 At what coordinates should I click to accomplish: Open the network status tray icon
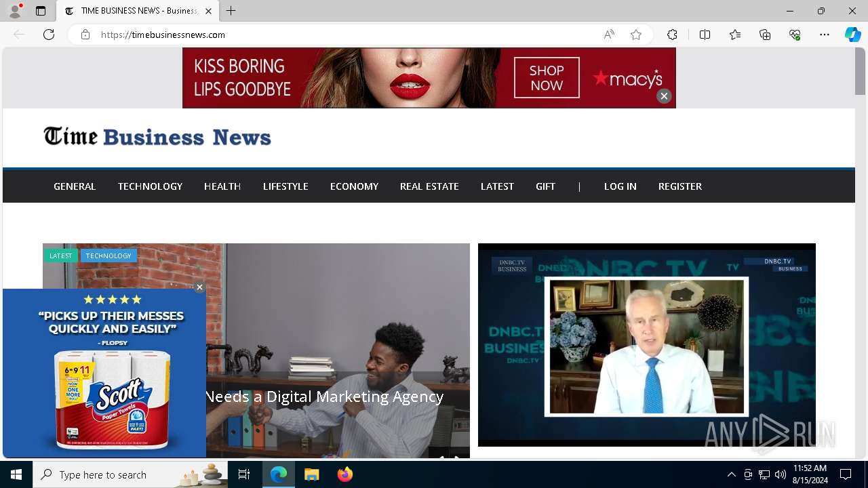764,474
